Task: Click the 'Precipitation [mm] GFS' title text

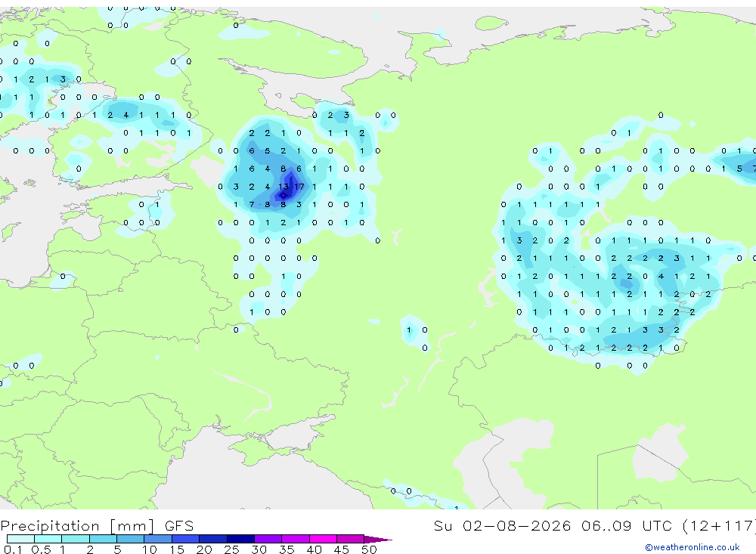Action: 97,525
